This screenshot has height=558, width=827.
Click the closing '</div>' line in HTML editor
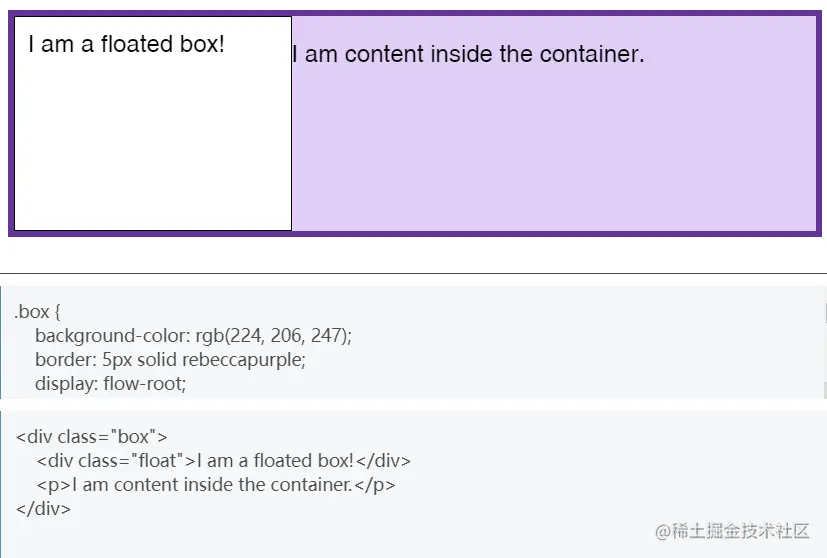[43, 509]
